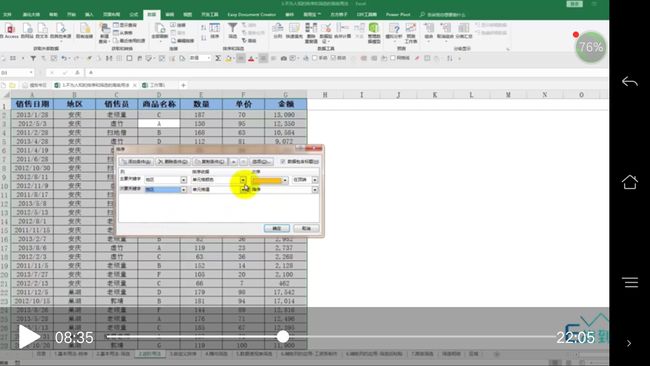Screen dimensions: 650x366
Task: Click the funnel filter icon in quick toolbar
Action: (x=33, y=58)
